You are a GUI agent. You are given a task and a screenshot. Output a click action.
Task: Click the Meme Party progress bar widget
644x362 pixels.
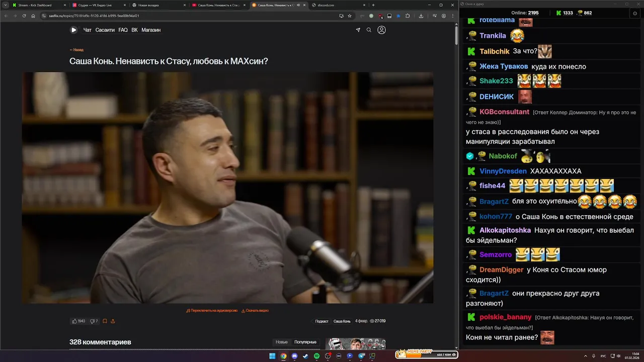(x=427, y=354)
